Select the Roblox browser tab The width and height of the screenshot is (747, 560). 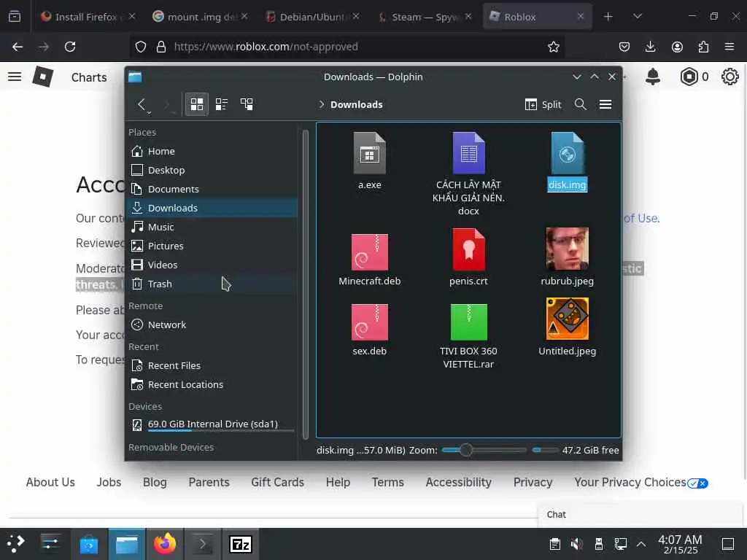[x=538, y=17]
